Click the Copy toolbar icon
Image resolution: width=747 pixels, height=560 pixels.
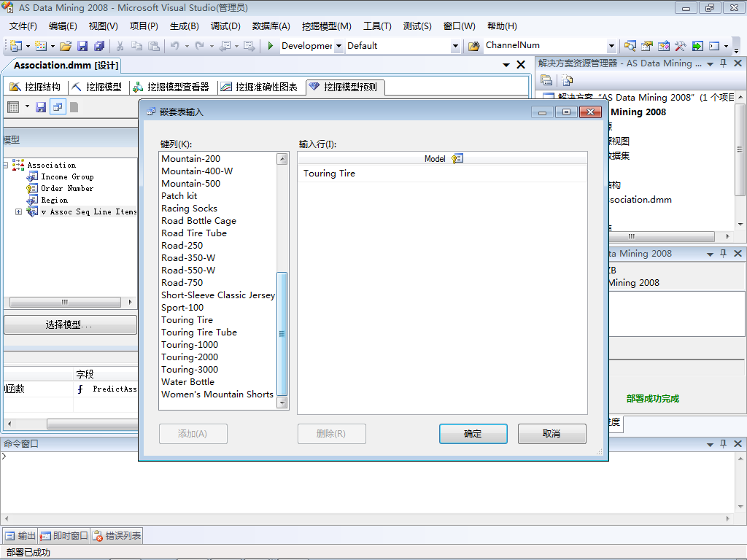point(136,46)
